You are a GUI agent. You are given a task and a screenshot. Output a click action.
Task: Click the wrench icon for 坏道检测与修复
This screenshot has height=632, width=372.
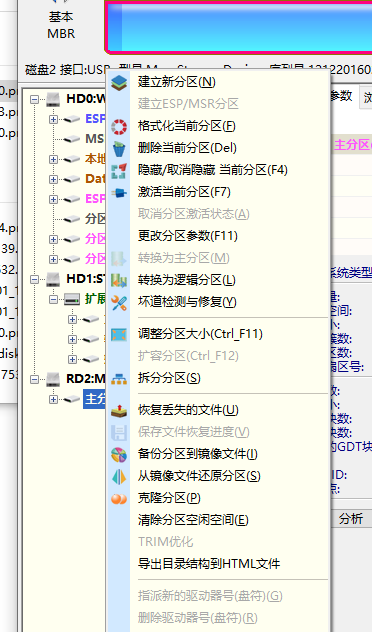tap(119, 303)
